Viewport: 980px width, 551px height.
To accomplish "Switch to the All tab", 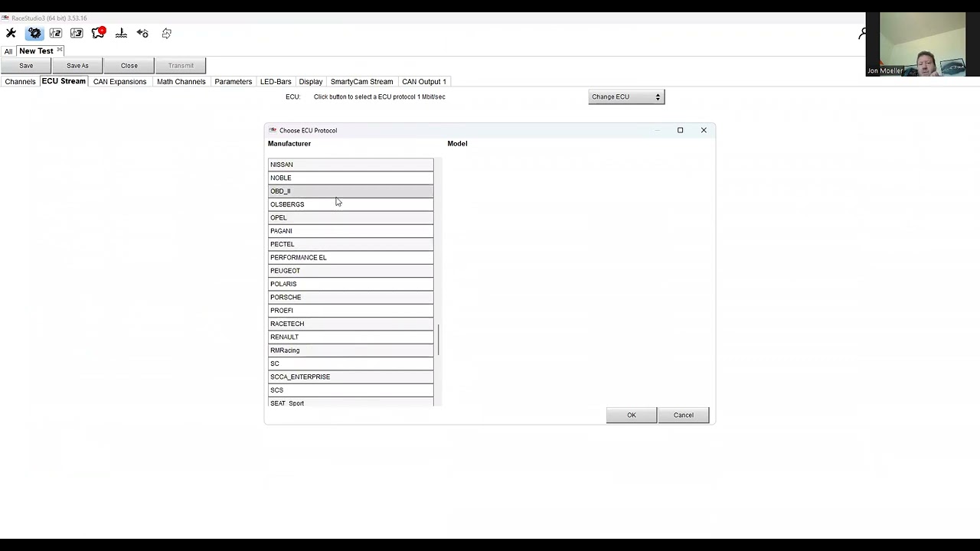I will 8,51.
